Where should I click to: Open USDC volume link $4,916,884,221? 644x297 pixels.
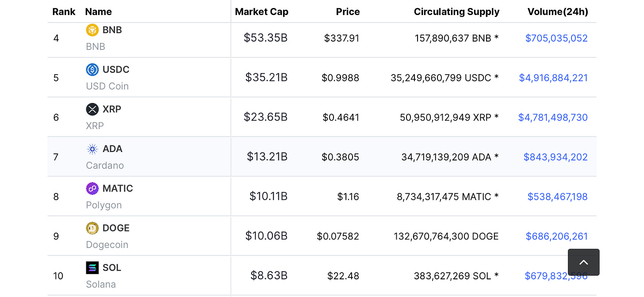point(553,78)
